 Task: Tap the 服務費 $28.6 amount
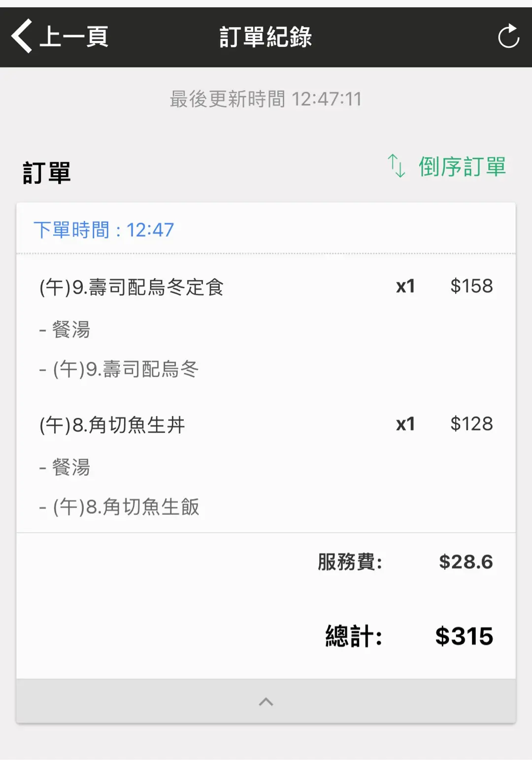[x=465, y=562]
